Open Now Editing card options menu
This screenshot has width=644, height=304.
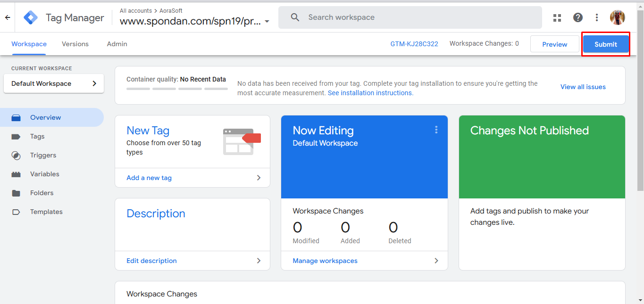point(436,130)
